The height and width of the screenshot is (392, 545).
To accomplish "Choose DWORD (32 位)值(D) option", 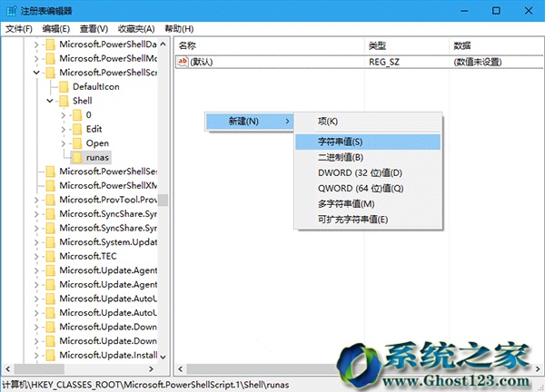I will point(369,173).
